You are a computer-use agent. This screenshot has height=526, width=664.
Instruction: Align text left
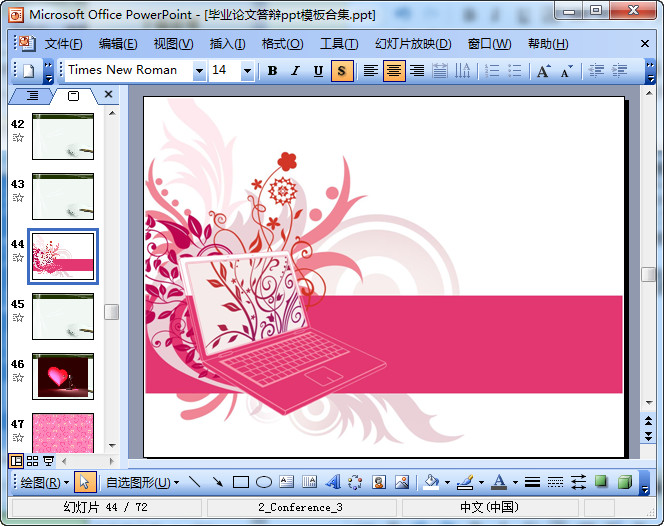[x=371, y=71]
